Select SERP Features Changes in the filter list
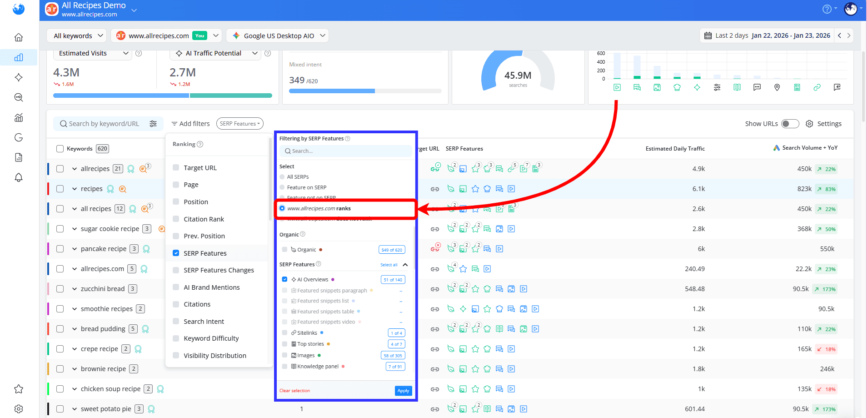Image resolution: width=868 pixels, height=418 pixels. [219, 270]
